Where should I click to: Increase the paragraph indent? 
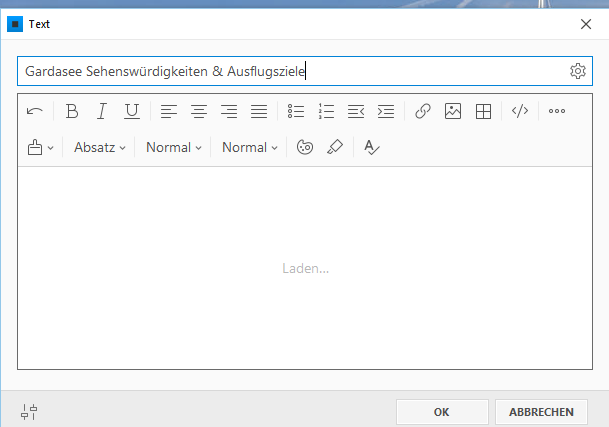tap(386, 112)
